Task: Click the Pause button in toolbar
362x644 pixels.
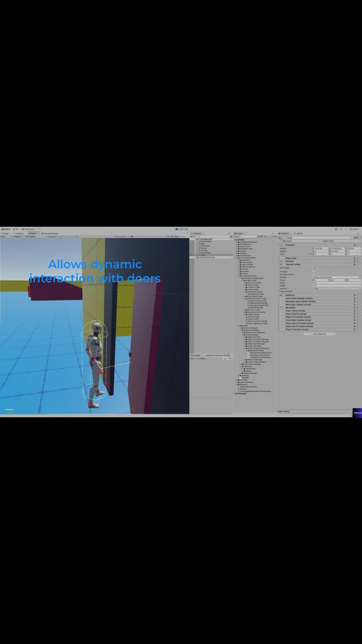Action: click(x=181, y=229)
